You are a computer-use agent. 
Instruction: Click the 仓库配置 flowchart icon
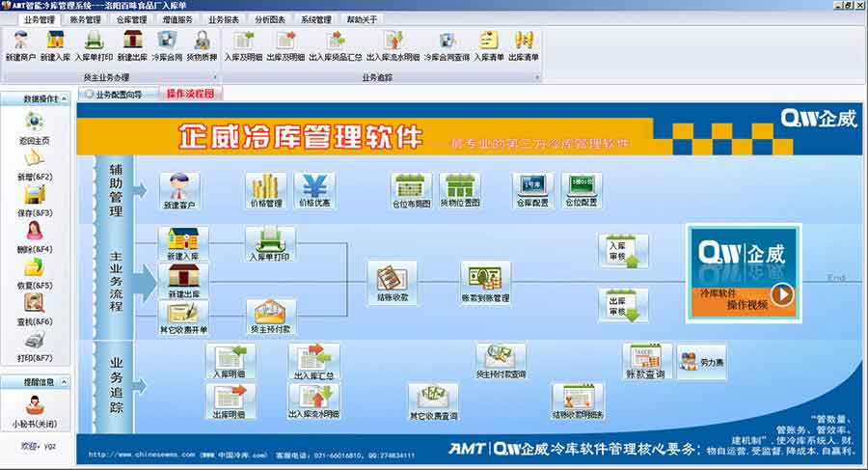point(532,190)
